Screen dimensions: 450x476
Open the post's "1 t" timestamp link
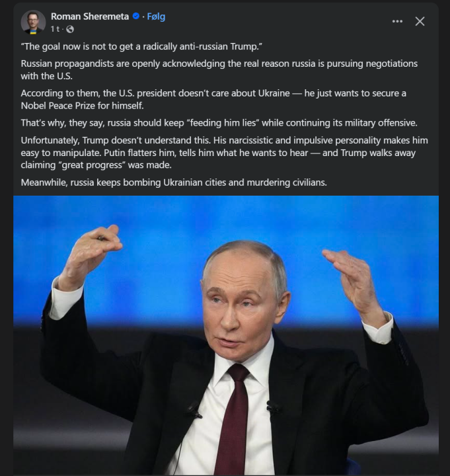(56, 30)
